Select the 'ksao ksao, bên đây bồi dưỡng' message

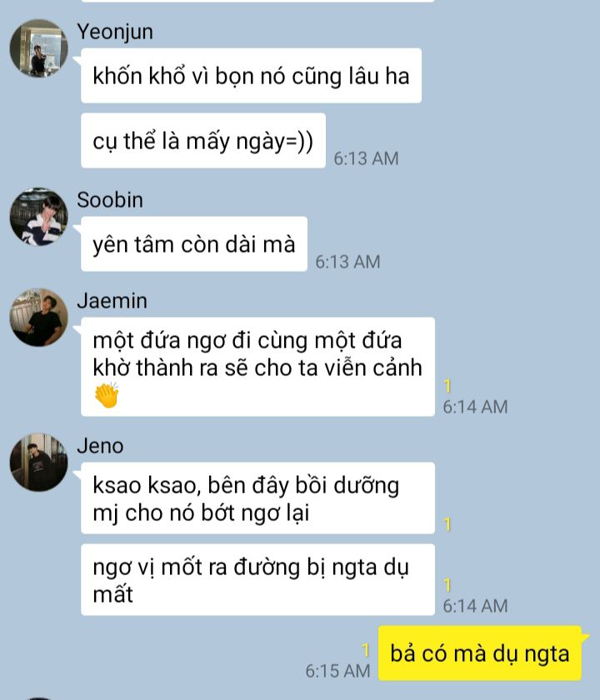(x=257, y=498)
